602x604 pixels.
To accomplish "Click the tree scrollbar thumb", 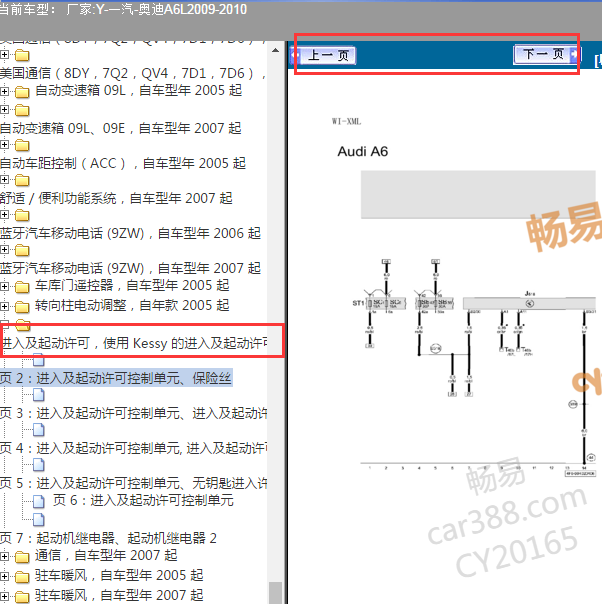I will click(x=275, y=592).
